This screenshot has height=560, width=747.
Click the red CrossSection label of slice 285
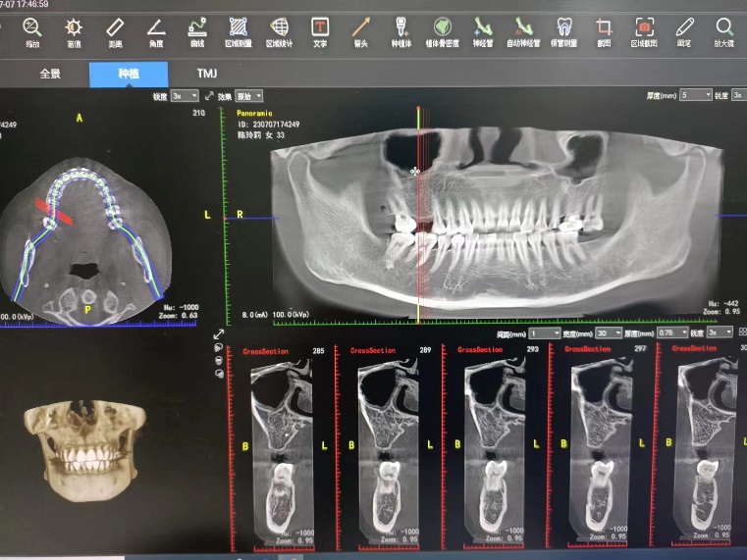click(266, 352)
